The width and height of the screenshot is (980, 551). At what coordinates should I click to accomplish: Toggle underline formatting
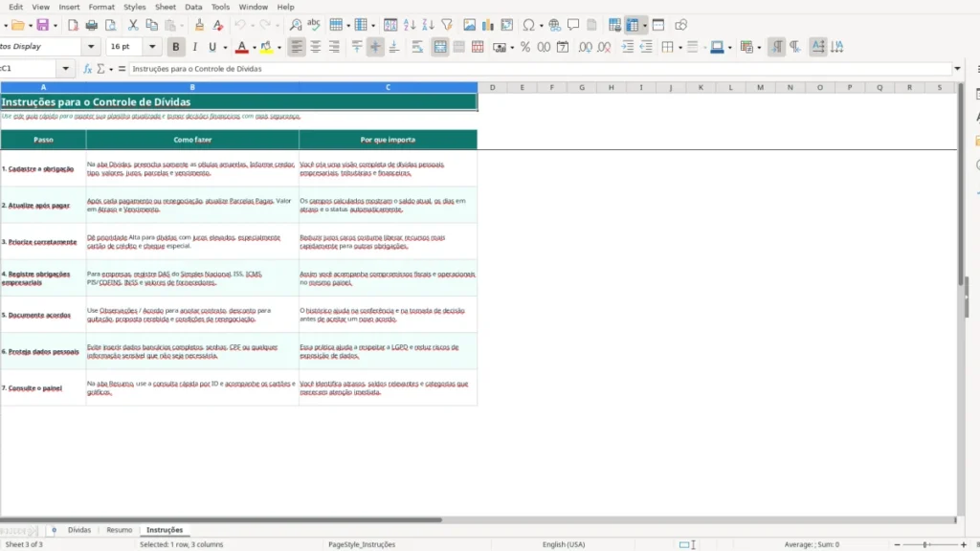point(212,47)
